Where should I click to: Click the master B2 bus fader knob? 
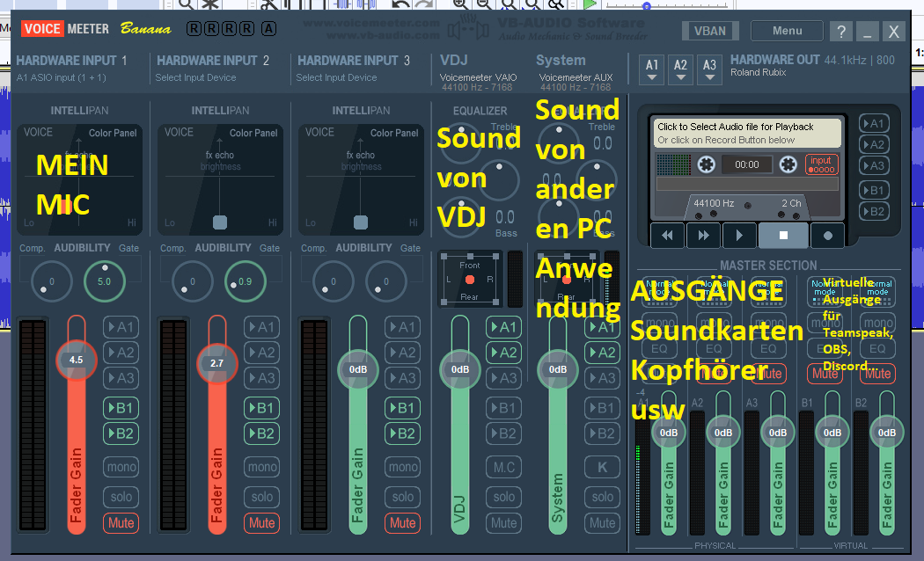(887, 433)
